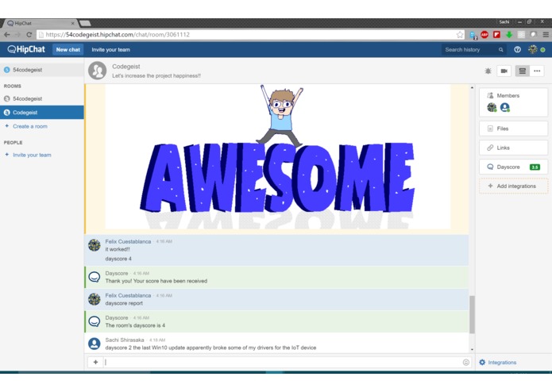Click the HipChat logo

click(x=26, y=49)
